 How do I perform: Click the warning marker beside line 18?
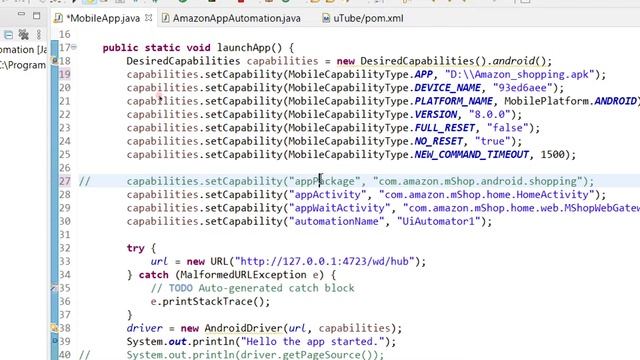point(54,61)
